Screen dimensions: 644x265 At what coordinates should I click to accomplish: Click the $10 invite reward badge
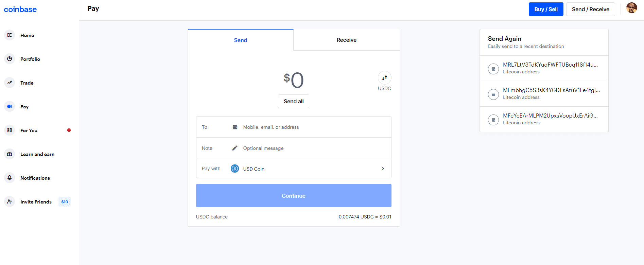(x=65, y=202)
